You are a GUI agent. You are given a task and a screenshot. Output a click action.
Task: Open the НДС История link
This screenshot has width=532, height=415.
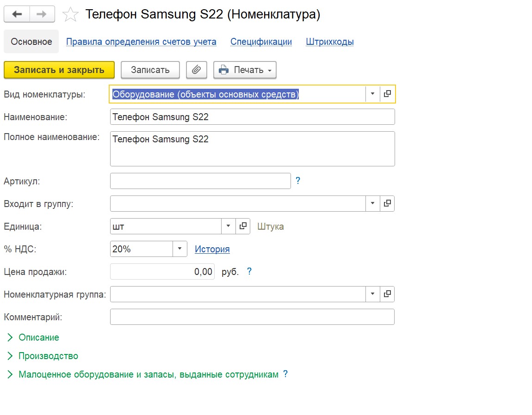pos(212,249)
